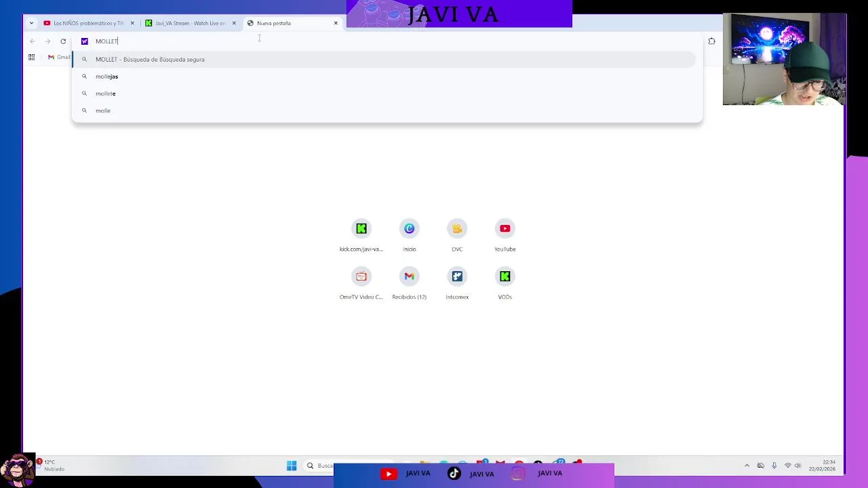Open the Intcomex shortcut tile
868x488 pixels.
pyautogui.click(x=457, y=284)
